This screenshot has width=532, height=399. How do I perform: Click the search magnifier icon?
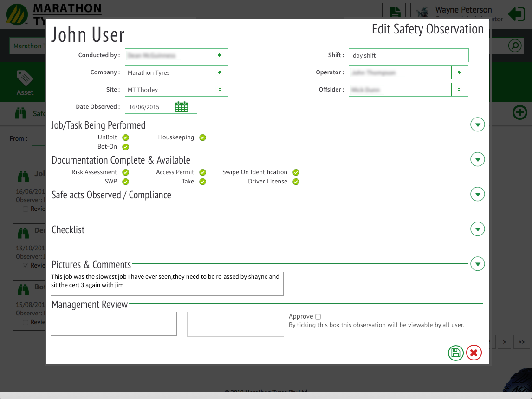[514, 46]
